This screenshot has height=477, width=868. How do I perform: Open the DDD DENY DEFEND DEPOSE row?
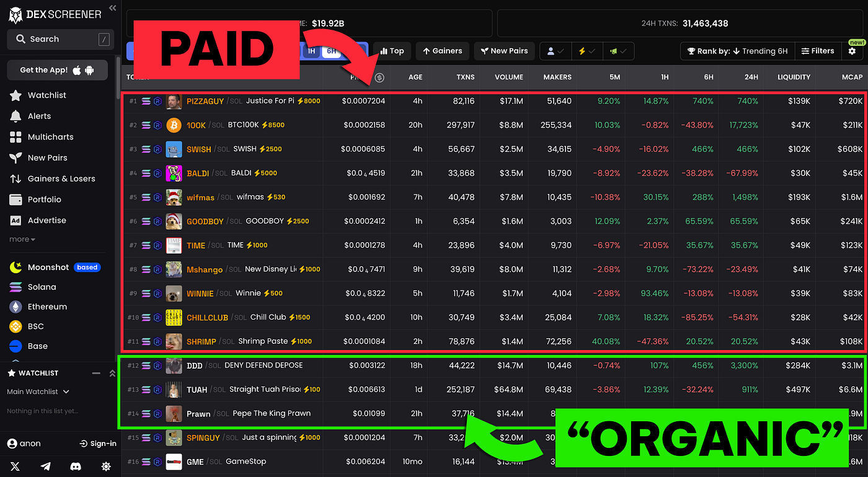[x=494, y=365]
